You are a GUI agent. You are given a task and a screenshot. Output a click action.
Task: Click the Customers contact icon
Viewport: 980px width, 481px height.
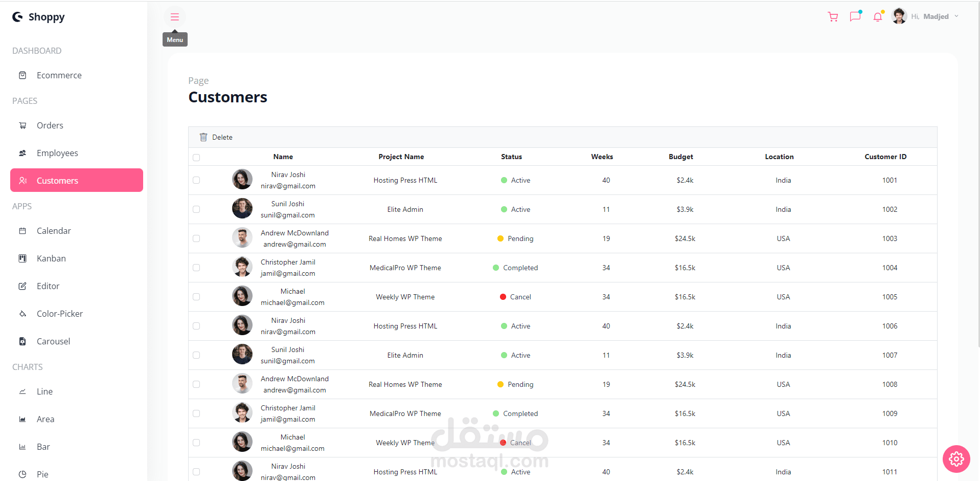coord(22,181)
